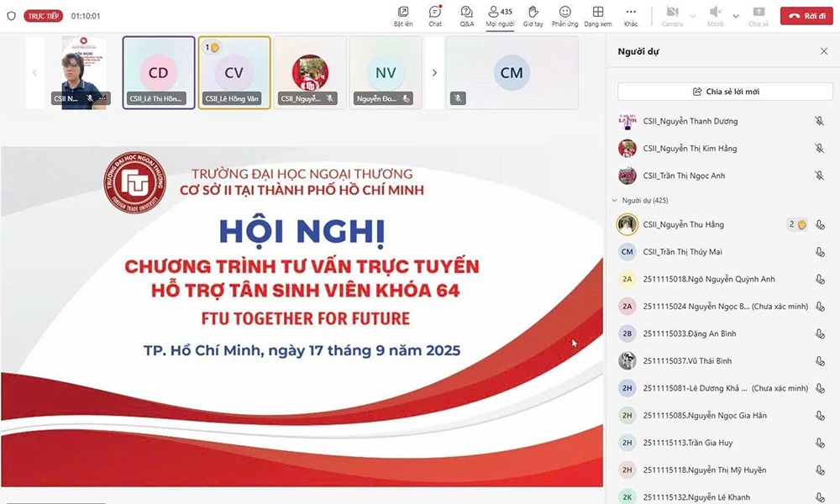Viewport: 840px width, 504px height.
Task: Click the next arrow to see more video tiles
Action: point(434,73)
